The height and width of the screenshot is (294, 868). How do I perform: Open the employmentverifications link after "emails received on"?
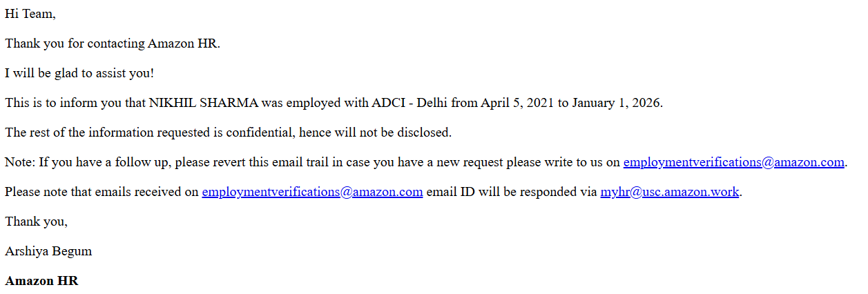click(312, 192)
